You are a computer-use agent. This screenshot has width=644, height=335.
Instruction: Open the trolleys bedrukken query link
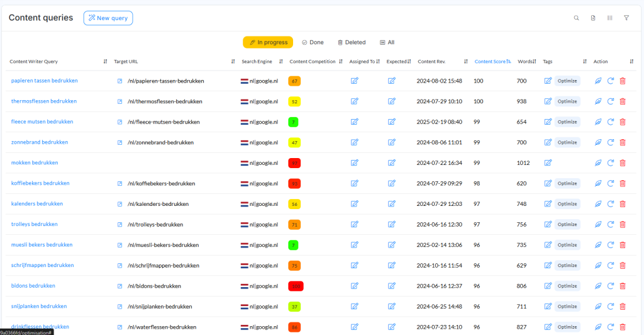click(35, 224)
